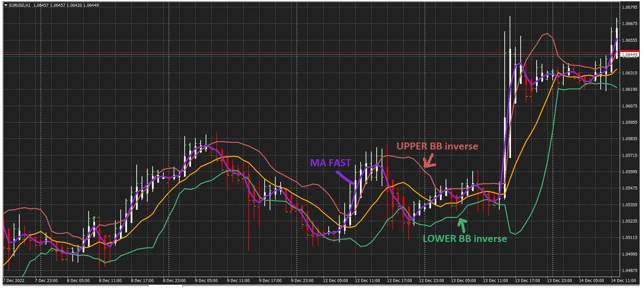
Task: Click the triangle beside EURUSD,H1 title
Action: (x=6, y=5)
